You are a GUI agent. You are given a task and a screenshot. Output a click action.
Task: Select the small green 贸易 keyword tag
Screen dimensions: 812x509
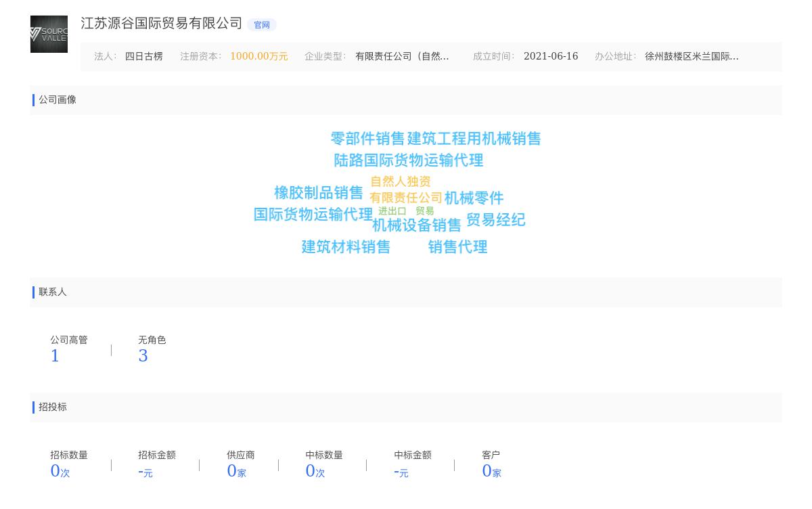(425, 211)
